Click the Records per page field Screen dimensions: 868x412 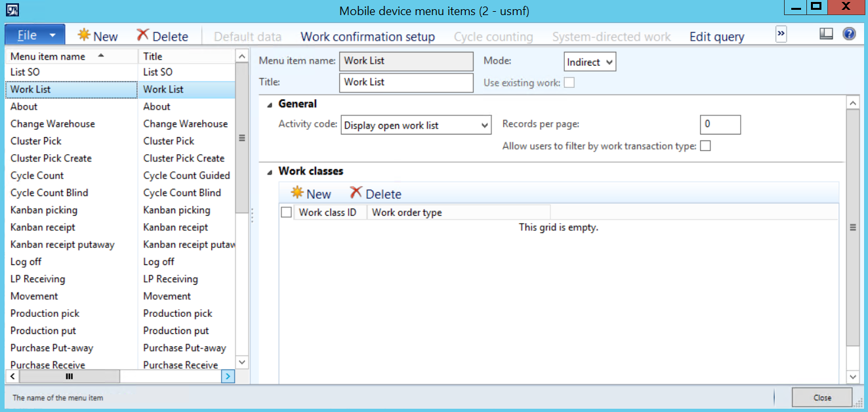tap(720, 124)
